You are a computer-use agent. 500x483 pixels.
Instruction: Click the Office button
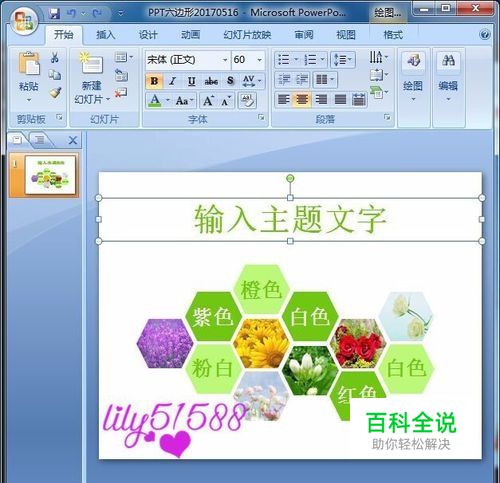tap(23, 20)
